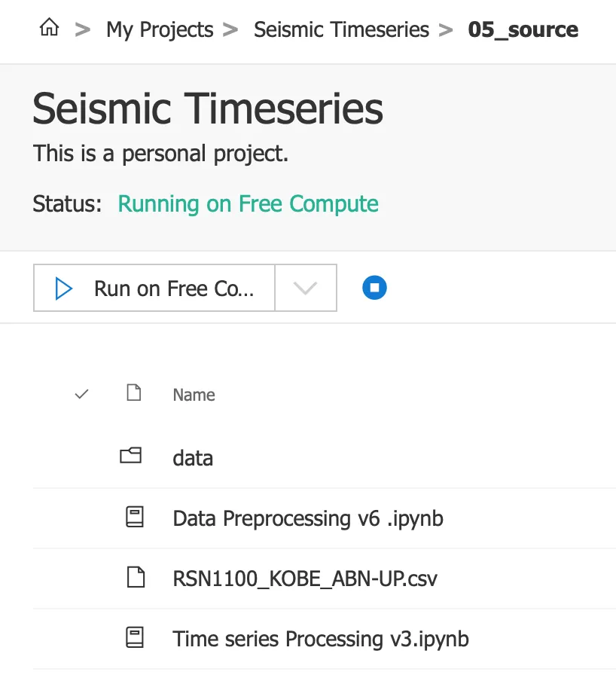Image resolution: width=616 pixels, height=681 pixels.
Task: Open the data folder
Action: pos(193,458)
